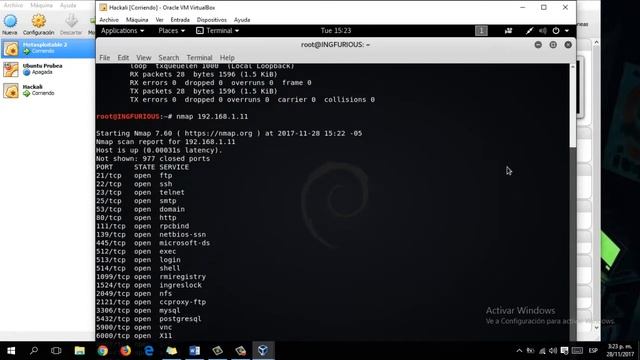This screenshot has width=640, height=360.
Task: Open the terminal View menu
Action: 144,58
